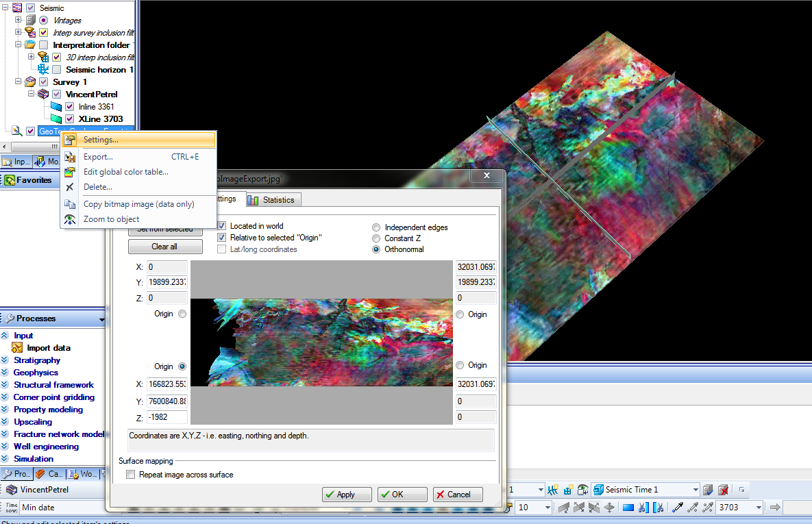Click the VincentPetrel seismic cube tree icon
This screenshot has width=812, height=524.
(43, 95)
